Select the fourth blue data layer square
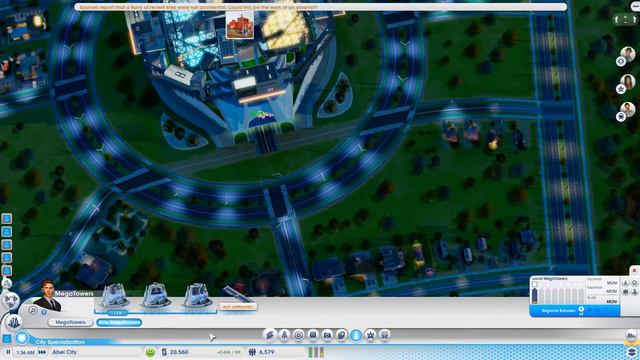This screenshot has height=360, width=640. (7, 258)
